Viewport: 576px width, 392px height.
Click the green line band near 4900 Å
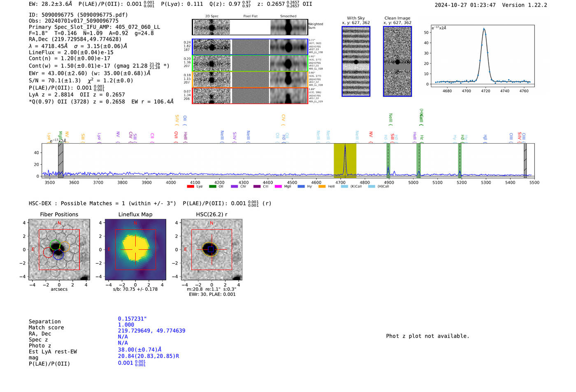tap(388, 161)
